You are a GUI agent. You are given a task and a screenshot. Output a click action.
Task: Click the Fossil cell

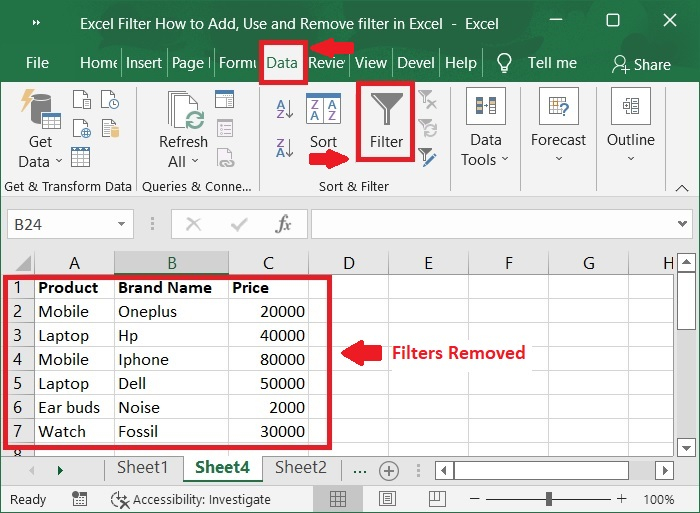171,431
